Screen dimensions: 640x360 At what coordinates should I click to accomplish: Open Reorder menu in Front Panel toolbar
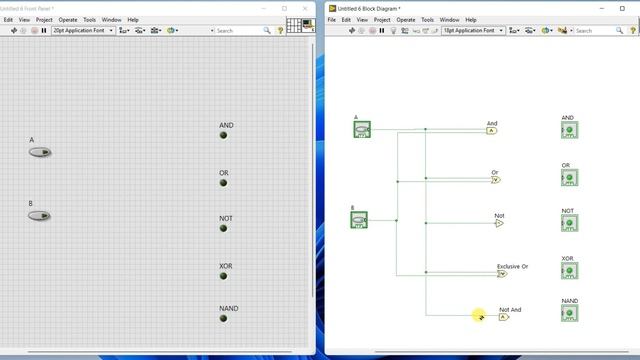(172, 30)
